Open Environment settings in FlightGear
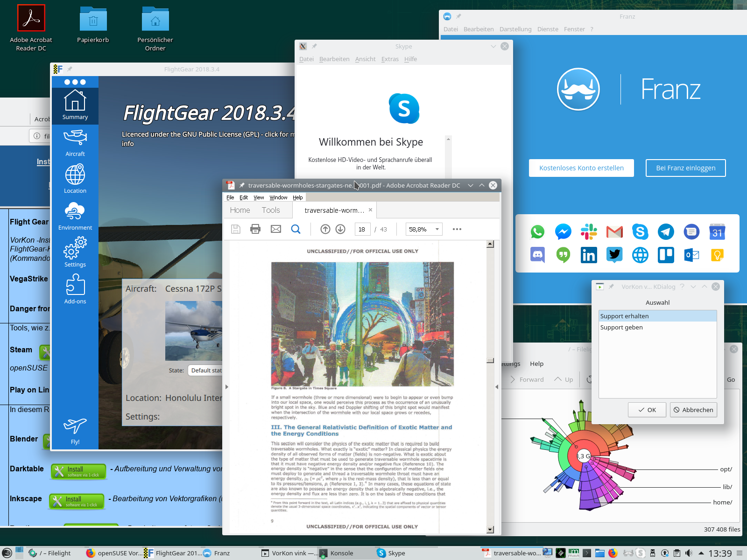This screenshot has width=747, height=560. [75, 216]
